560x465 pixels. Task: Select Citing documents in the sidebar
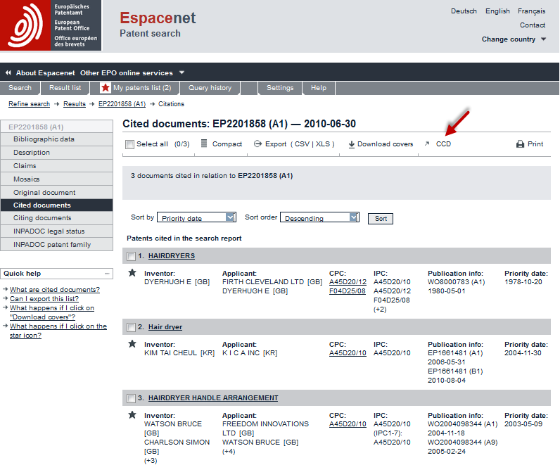pyautogui.click(x=57, y=218)
